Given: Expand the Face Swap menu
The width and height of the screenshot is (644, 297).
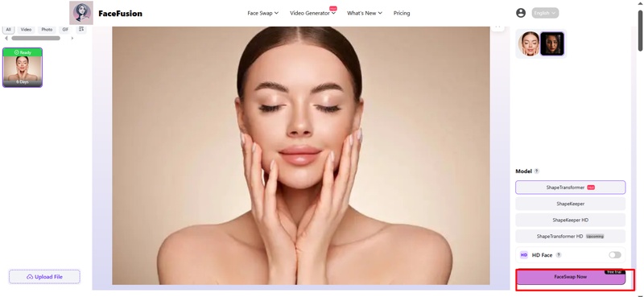Looking at the screenshot, I should pos(263,13).
